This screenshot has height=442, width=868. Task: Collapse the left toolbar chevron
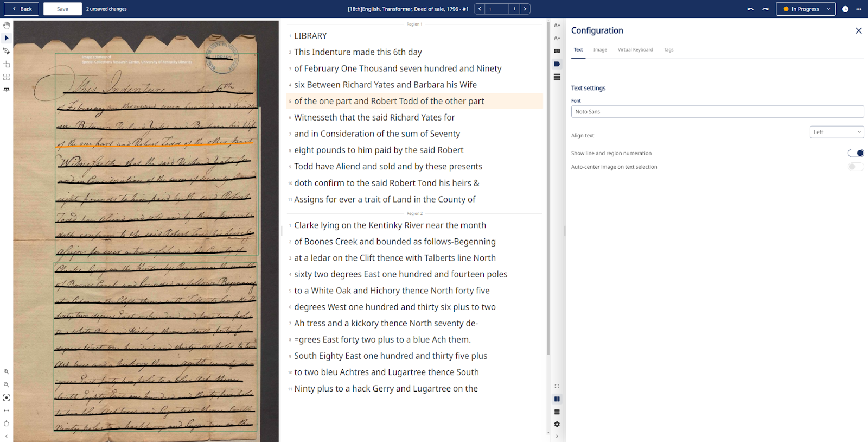(7, 436)
